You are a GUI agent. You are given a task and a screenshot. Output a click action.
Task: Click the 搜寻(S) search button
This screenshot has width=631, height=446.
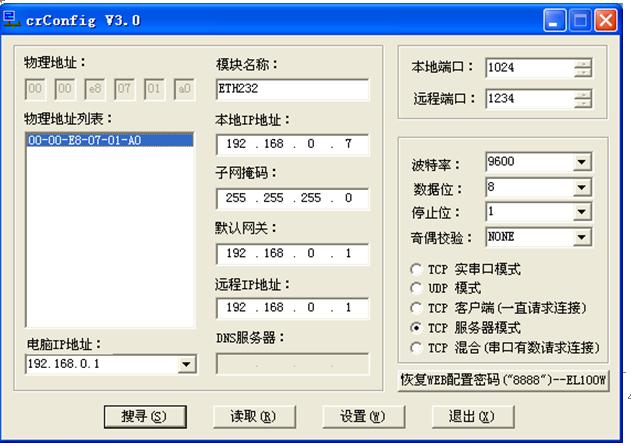(x=144, y=416)
